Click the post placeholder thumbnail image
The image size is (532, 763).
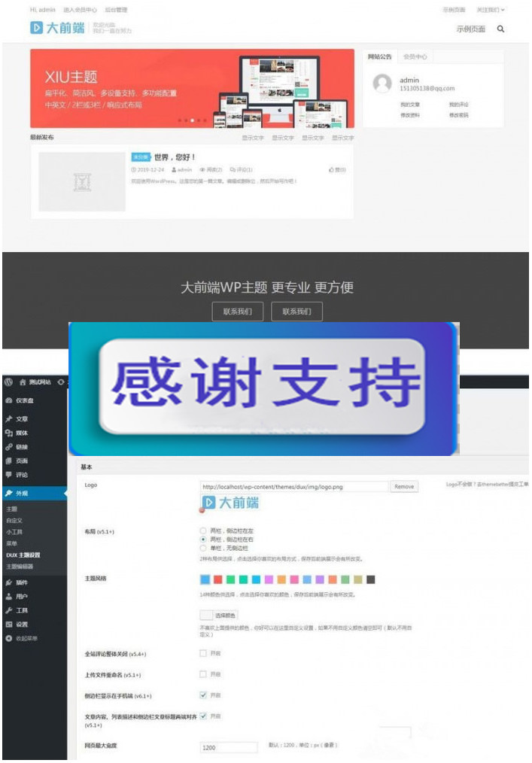pos(82,181)
